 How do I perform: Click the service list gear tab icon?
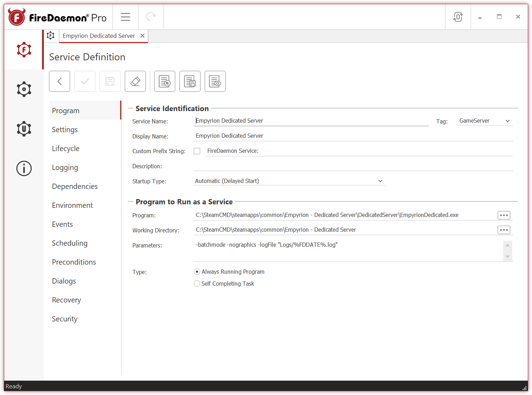click(x=51, y=36)
